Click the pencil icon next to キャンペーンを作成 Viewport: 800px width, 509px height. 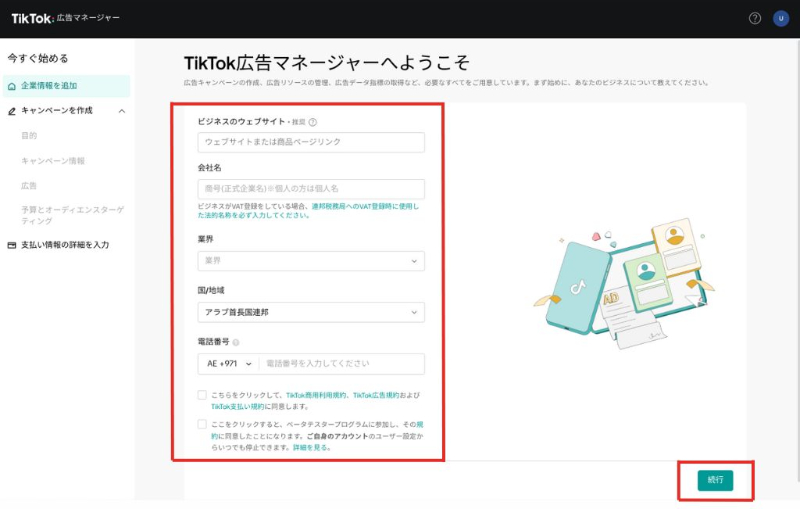(x=12, y=110)
